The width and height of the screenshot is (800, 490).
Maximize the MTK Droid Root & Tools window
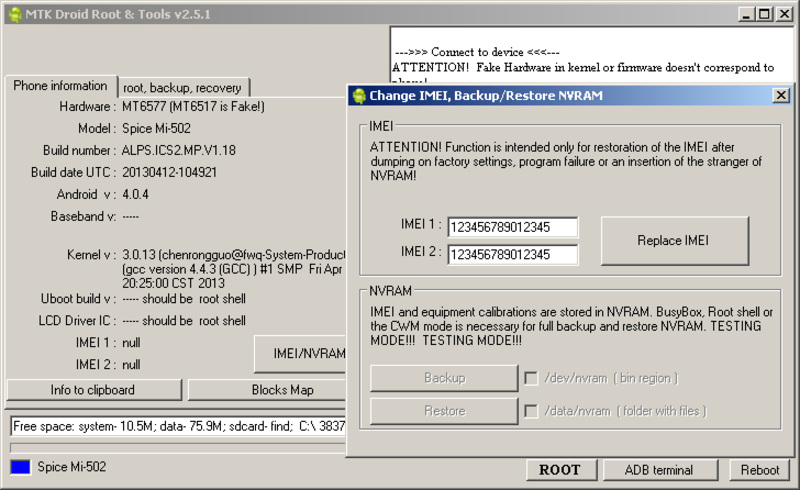click(x=764, y=14)
